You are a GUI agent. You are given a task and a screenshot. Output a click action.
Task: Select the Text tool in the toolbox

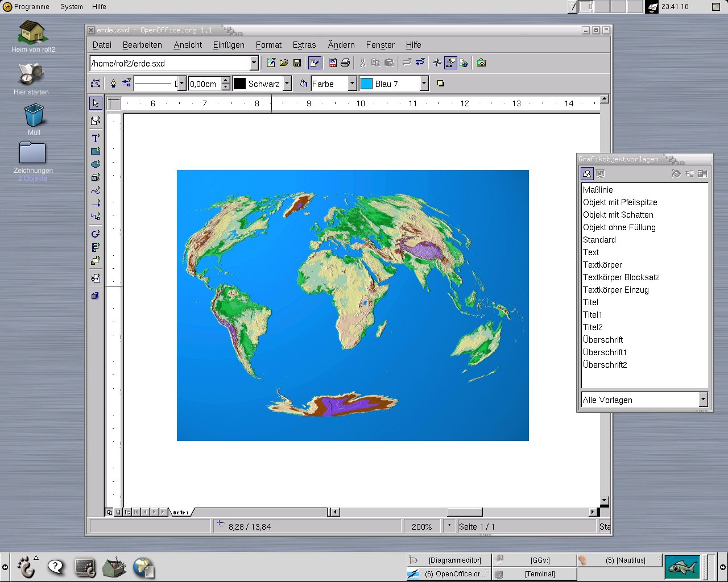pos(96,138)
